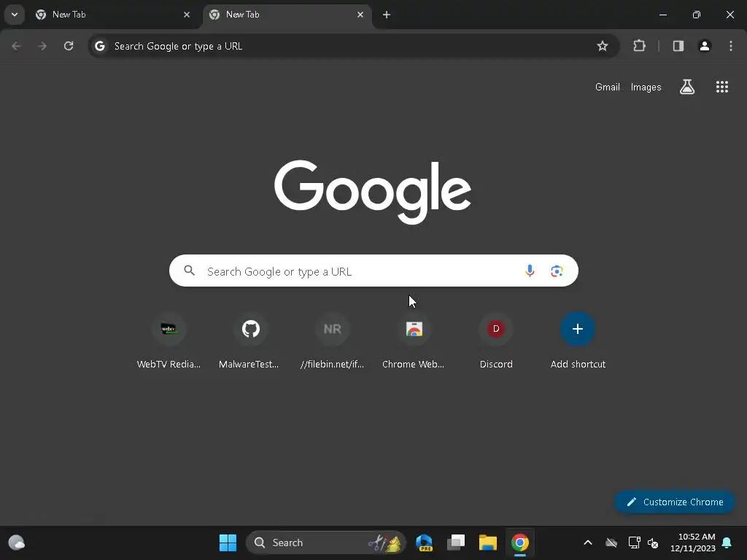
Task: Open the Extensions puzzle icon
Action: click(x=639, y=46)
